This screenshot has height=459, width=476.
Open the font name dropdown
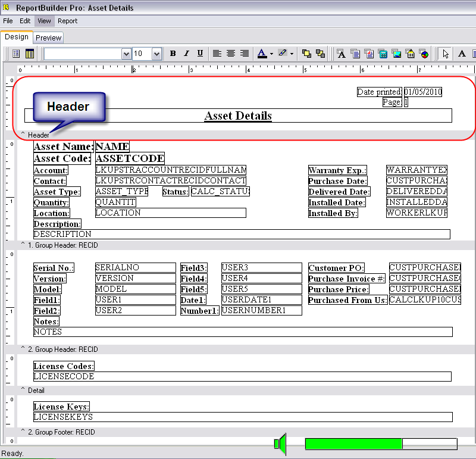(126, 54)
